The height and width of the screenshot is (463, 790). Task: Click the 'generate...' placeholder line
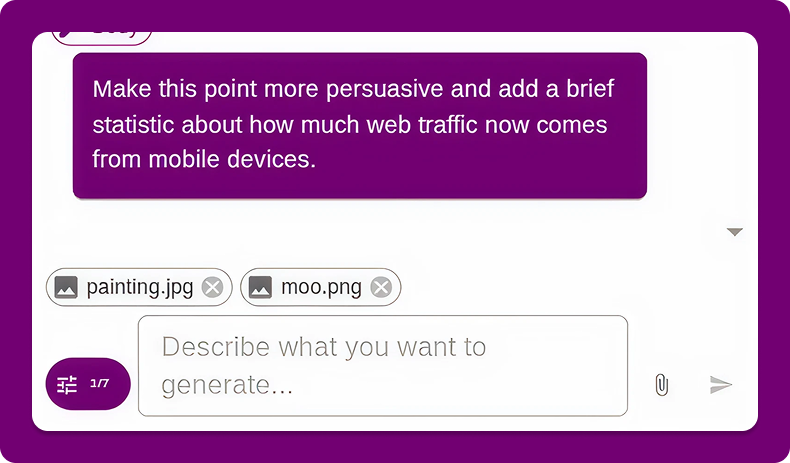(227, 385)
